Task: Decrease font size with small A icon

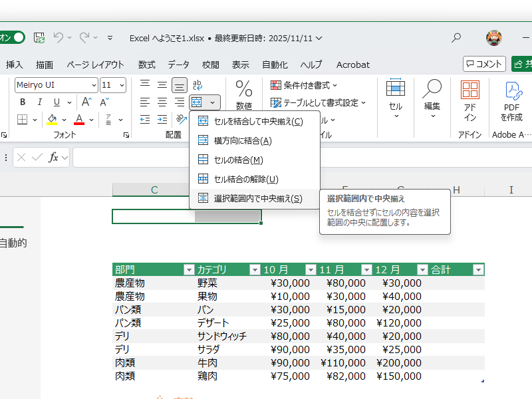Action: click(104, 102)
